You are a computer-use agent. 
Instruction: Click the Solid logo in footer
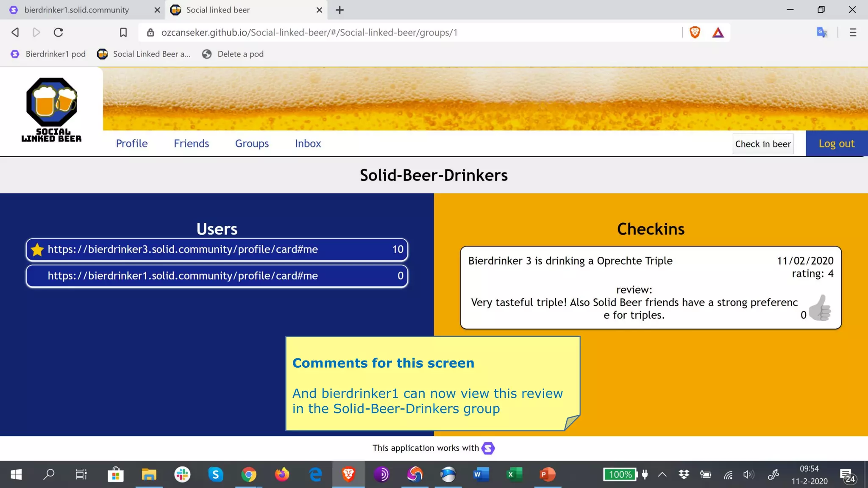(488, 448)
